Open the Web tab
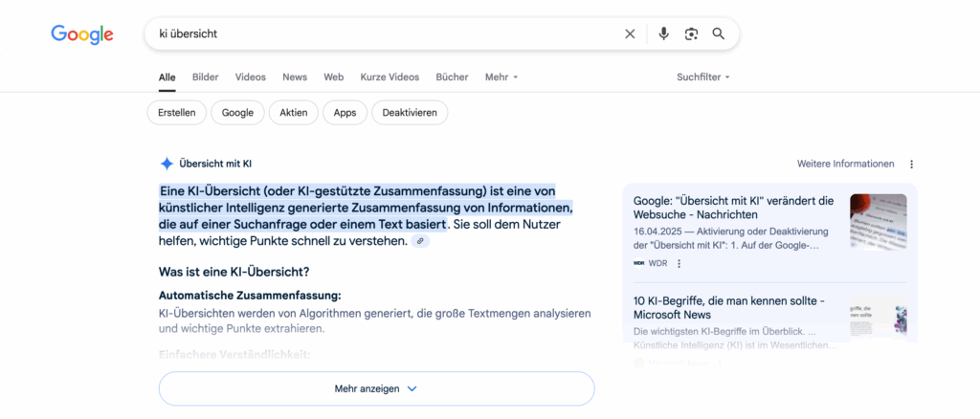 pyautogui.click(x=334, y=77)
